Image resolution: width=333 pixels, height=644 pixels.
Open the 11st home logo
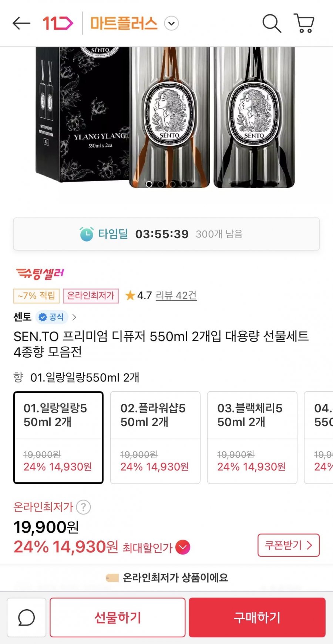click(58, 23)
